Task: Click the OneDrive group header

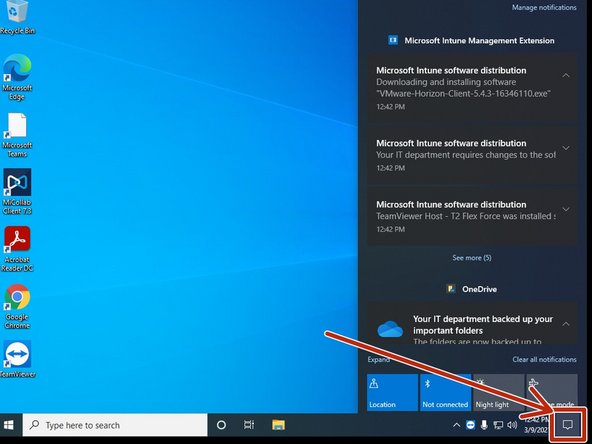Action: [x=472, y=289]
